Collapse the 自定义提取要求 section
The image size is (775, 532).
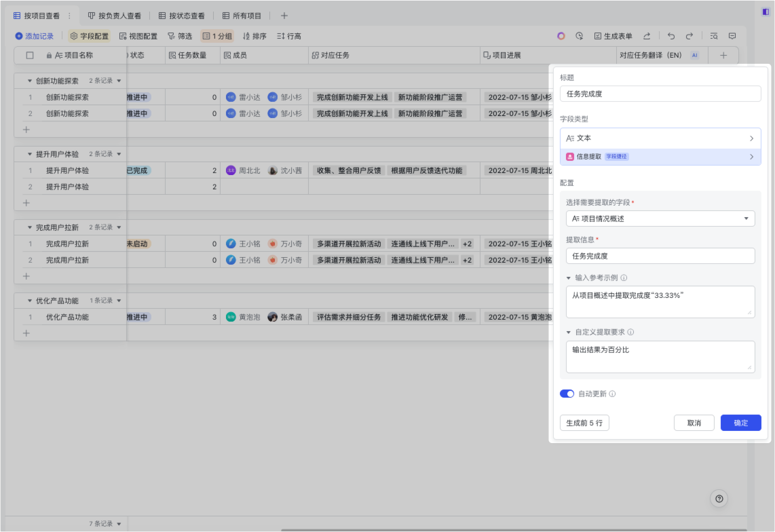569,332
